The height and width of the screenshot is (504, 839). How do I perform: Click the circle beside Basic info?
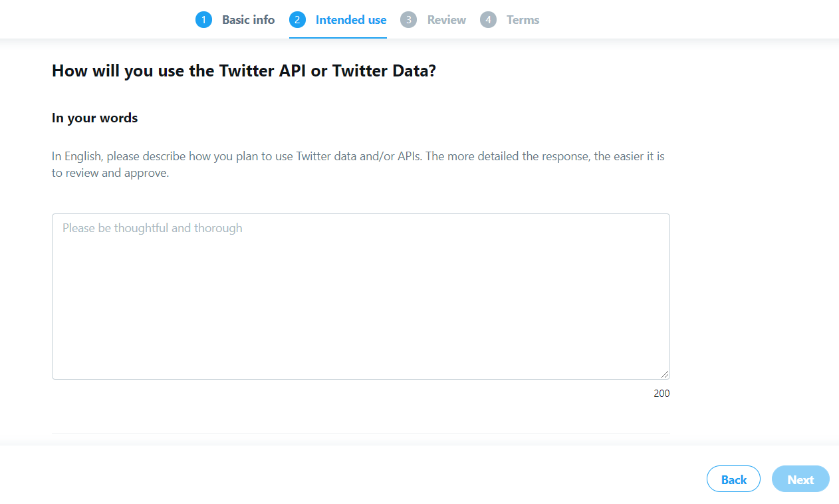203,19
